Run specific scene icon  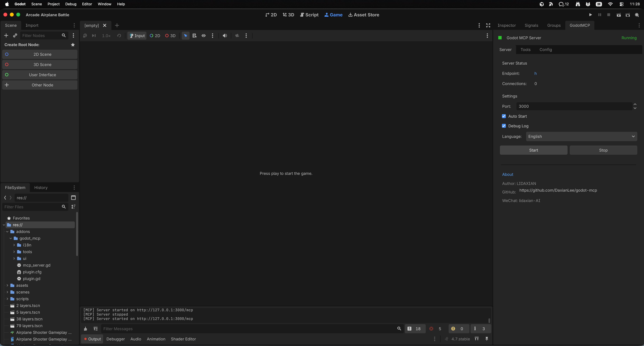click(627, 15)
